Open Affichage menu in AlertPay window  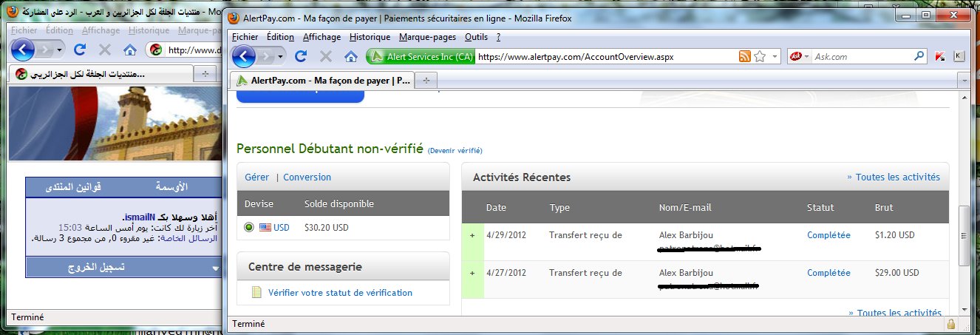click(321, 37)
